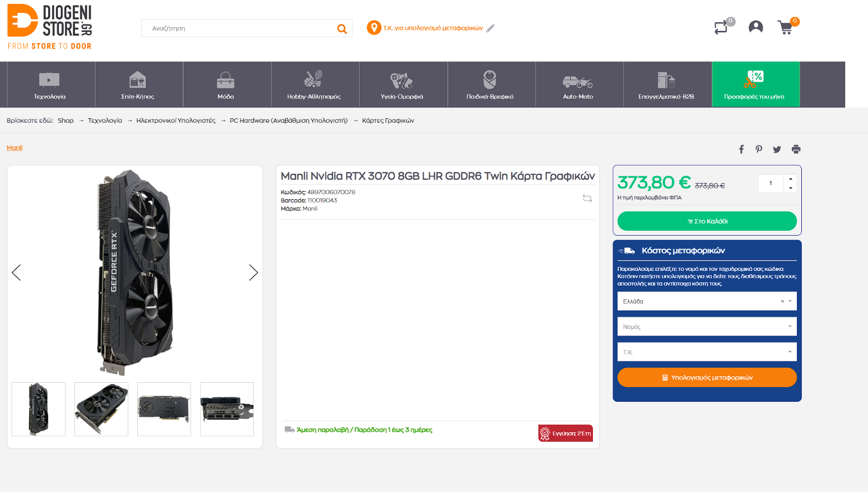This screenshot has width=868, height=493.
Task: Share product on Twitter
Action: [777, 149]
